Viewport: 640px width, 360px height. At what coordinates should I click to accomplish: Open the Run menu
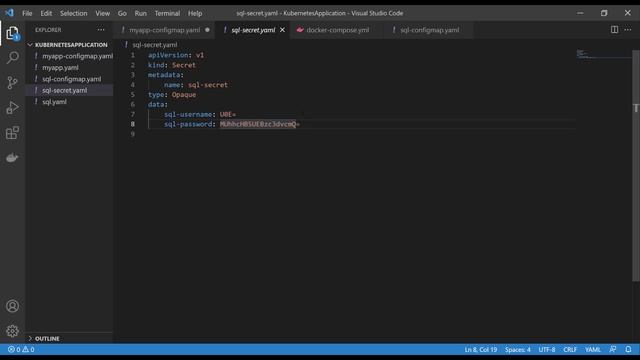coord(140,13)
